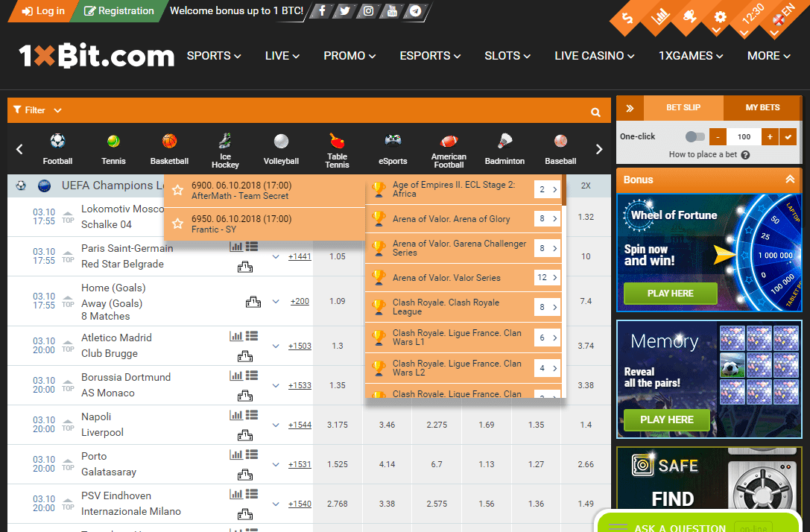Toggle the One-click bet switch

click(x=694, y=136)
